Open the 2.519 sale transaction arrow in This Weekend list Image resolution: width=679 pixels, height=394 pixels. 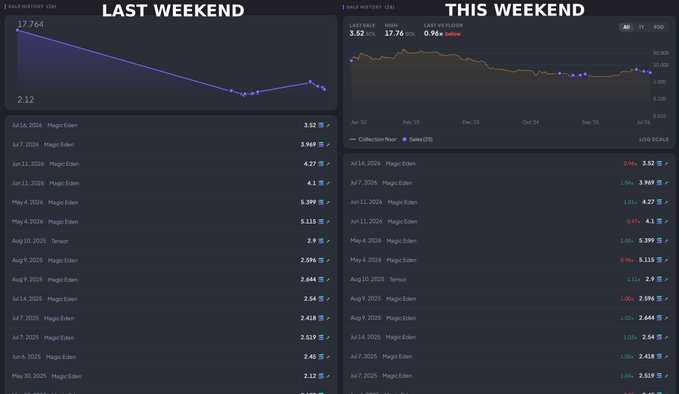666,376
